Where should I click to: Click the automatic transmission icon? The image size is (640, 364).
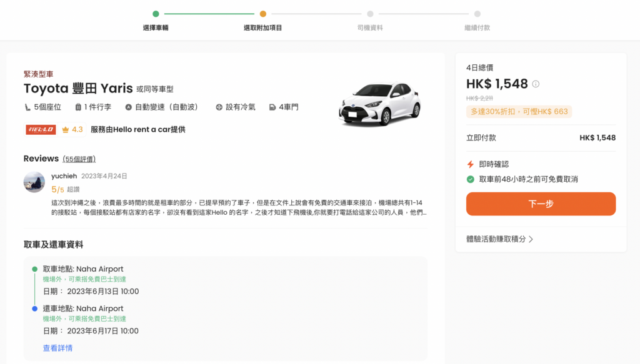[129, 107]
